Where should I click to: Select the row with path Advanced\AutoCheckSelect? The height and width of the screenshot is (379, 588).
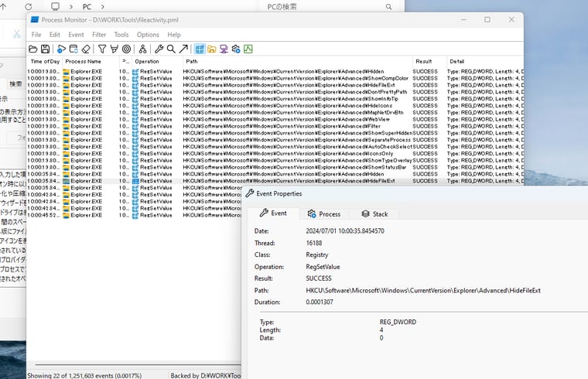pyautogui.click(x=275, y=147)
